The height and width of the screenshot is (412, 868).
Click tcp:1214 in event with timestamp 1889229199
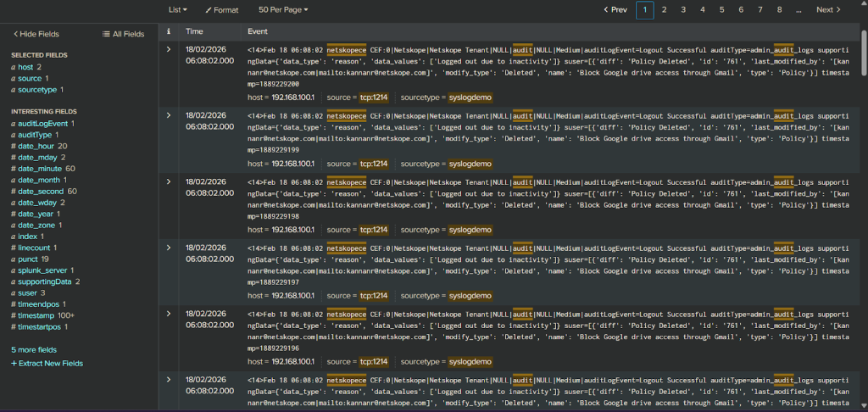[x=374, y=164]
